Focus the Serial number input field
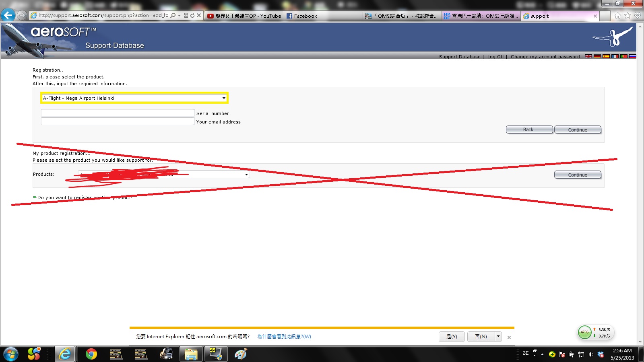Image resolution: width=644 pixels, height=362 pixels. 118,113
